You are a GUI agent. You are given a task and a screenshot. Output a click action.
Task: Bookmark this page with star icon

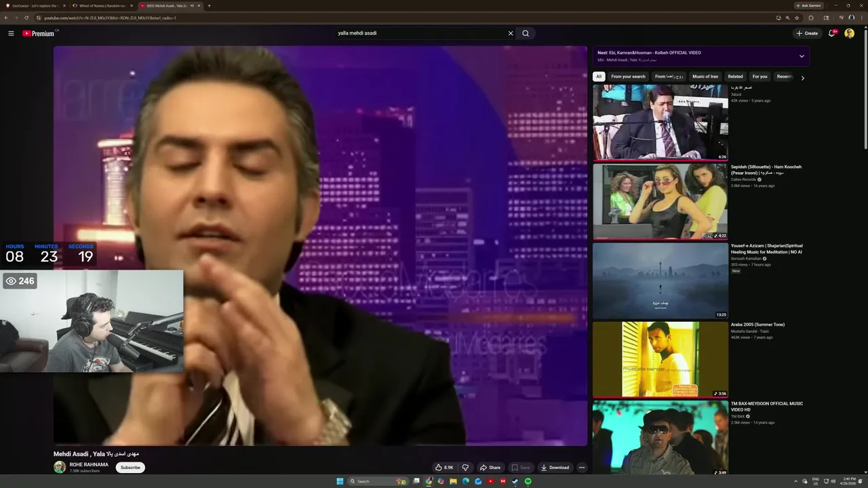(797, 18)
